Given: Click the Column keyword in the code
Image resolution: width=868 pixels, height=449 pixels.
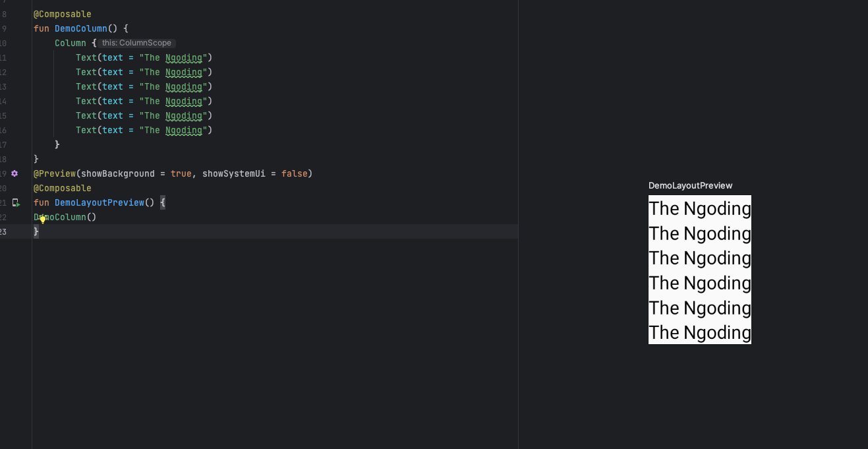Looking at the screenshot, I should pyautogui.click(x=70, y=43).
